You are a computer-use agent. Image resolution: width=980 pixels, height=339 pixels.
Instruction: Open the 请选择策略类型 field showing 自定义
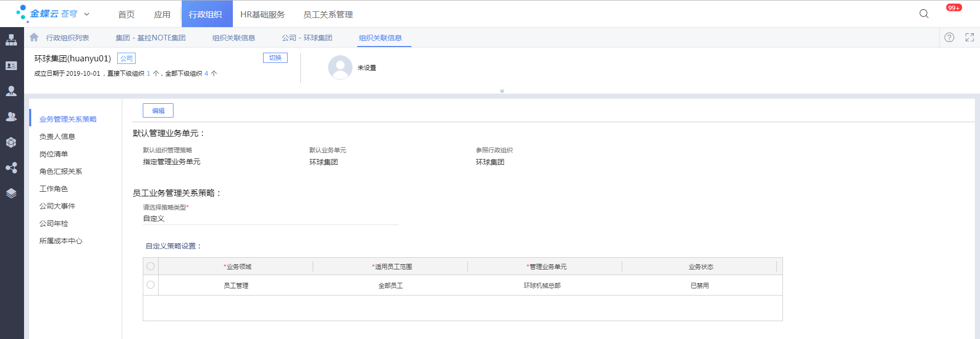point(270,218)
